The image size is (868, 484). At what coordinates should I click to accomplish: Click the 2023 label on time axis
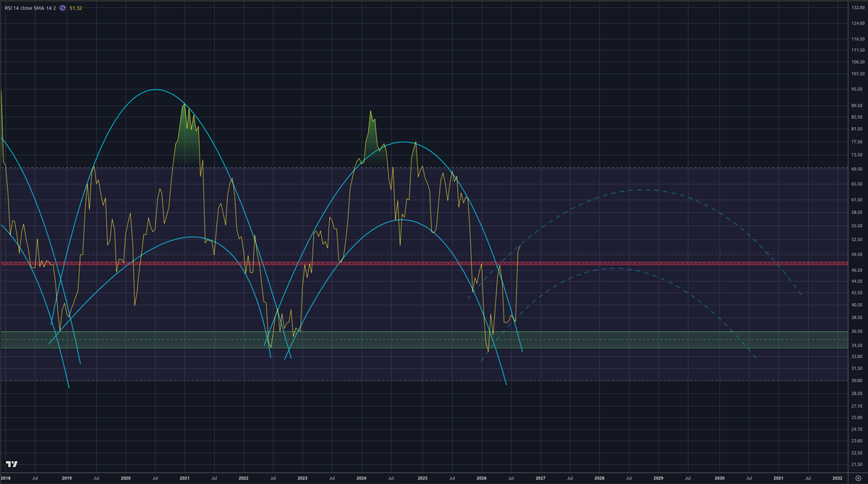pos(302,478)
